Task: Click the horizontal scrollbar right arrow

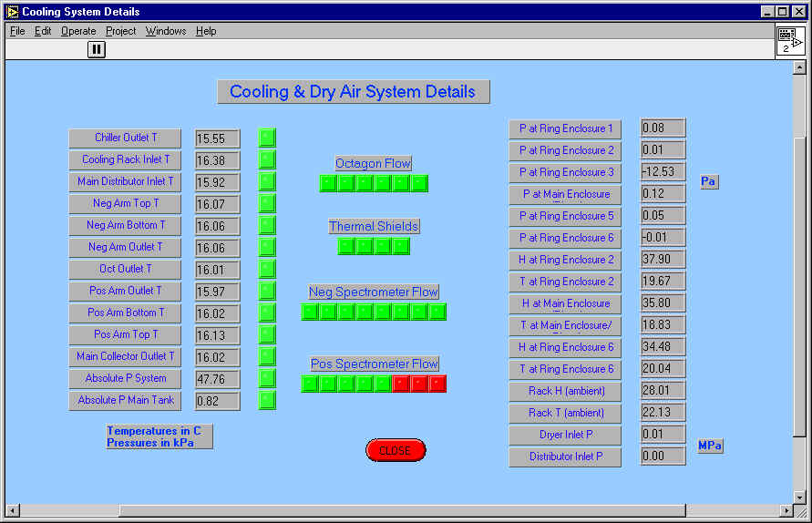Action: [786, 510]
